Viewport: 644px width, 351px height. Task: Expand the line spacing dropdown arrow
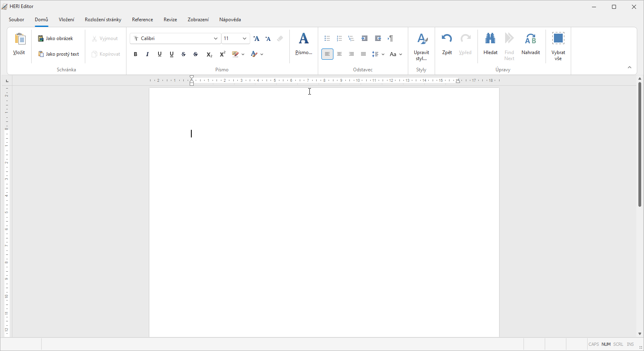point(383,54)
